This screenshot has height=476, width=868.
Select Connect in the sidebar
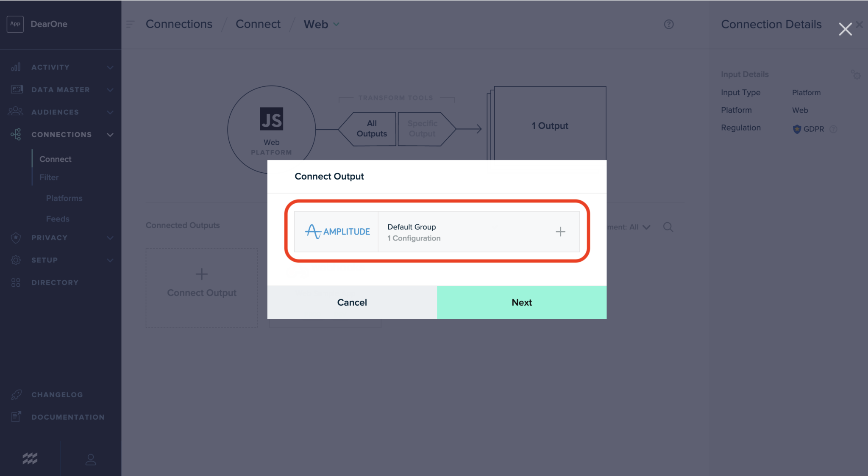coord(56,159)
